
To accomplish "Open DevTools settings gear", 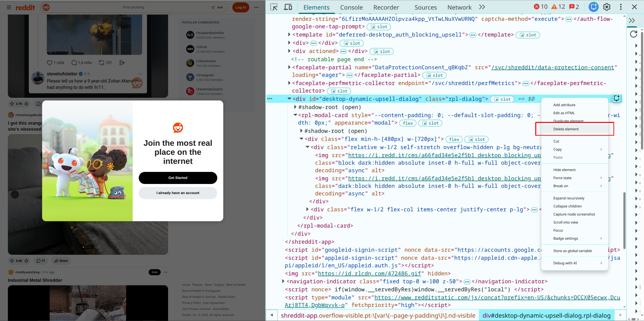I will pos(607,7).
